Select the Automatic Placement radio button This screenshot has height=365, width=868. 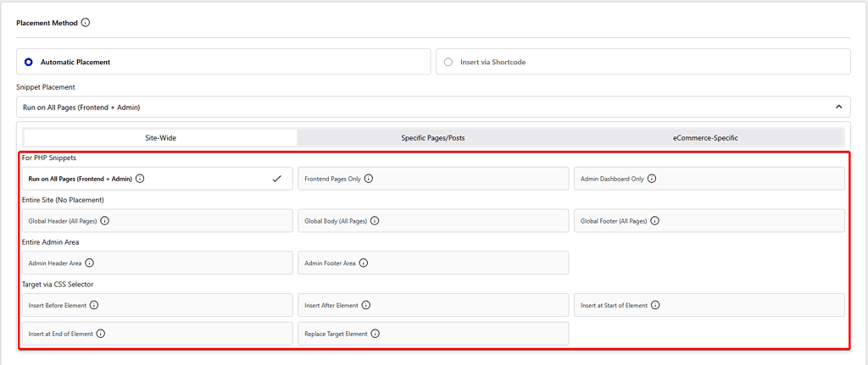(29, 62)
